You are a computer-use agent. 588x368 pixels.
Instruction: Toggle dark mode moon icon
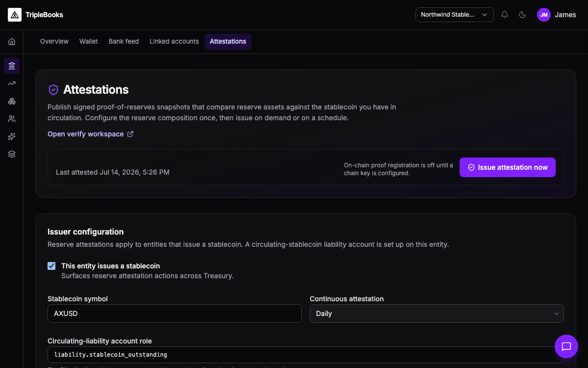(x=522, y=15)
